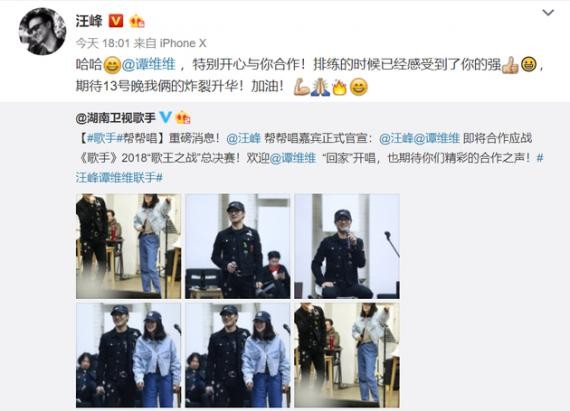Viewport: 570px width, 411px height.
Task: Open the 来自 iPhone X source link
Action: click(x=170, y=43)
